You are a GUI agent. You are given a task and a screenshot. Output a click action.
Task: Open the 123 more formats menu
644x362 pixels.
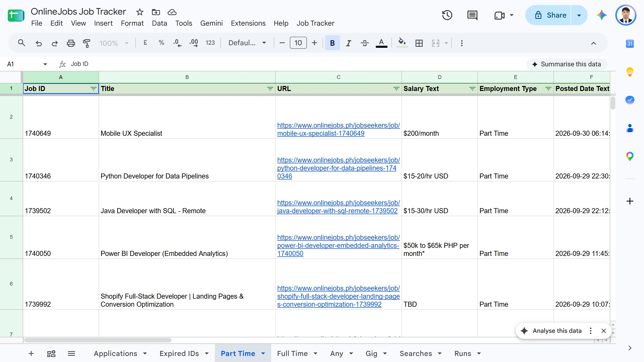coord(210,43)
